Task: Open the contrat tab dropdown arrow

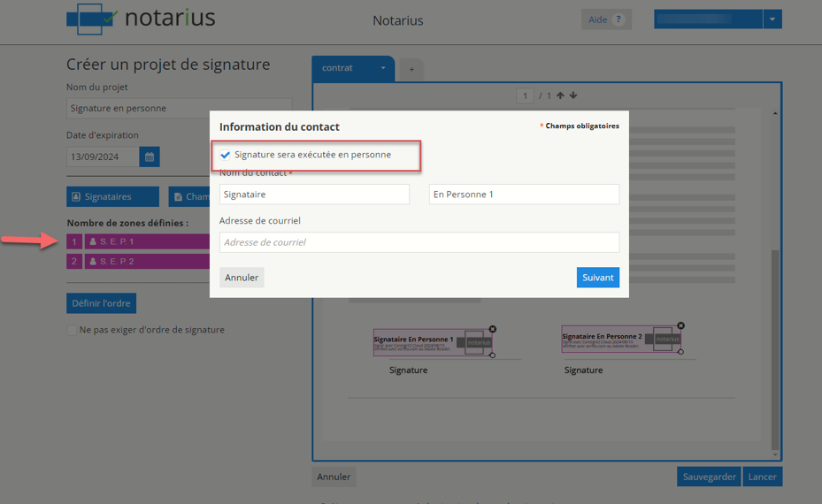Action: point(383,68)
